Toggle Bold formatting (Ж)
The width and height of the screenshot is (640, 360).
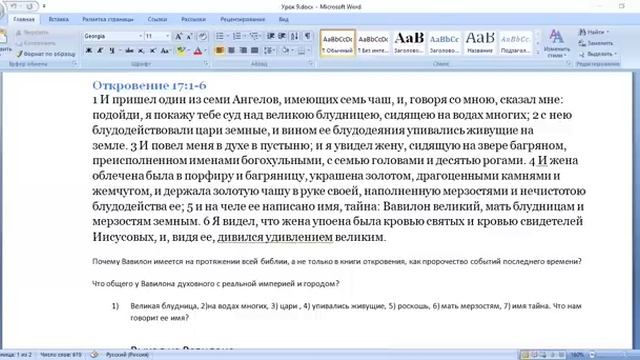(x=88, y=51)
